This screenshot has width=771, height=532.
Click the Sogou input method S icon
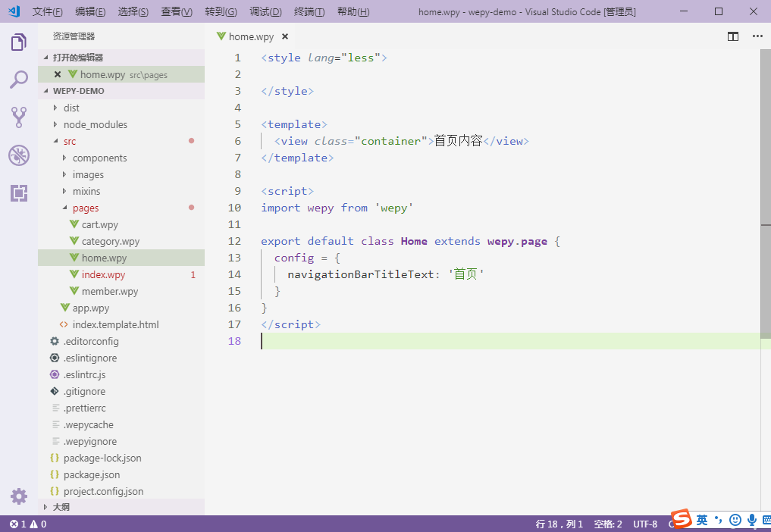tap(682, 518)
